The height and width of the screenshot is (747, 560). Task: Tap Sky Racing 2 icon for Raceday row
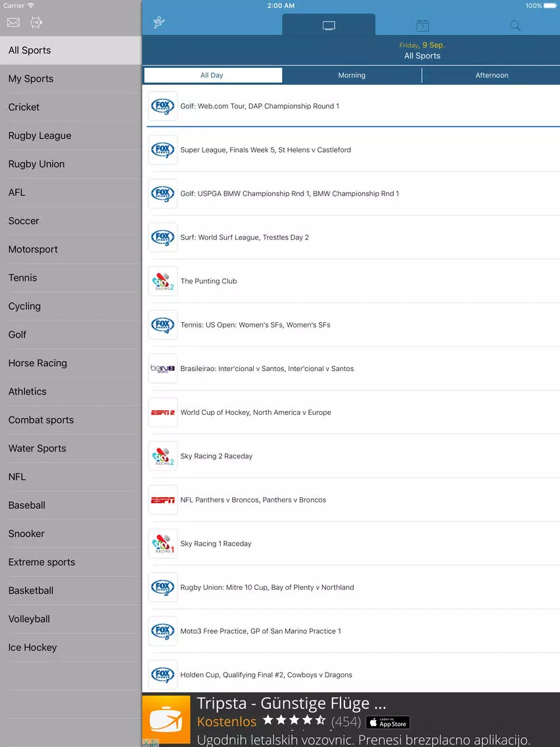point(163,456)
